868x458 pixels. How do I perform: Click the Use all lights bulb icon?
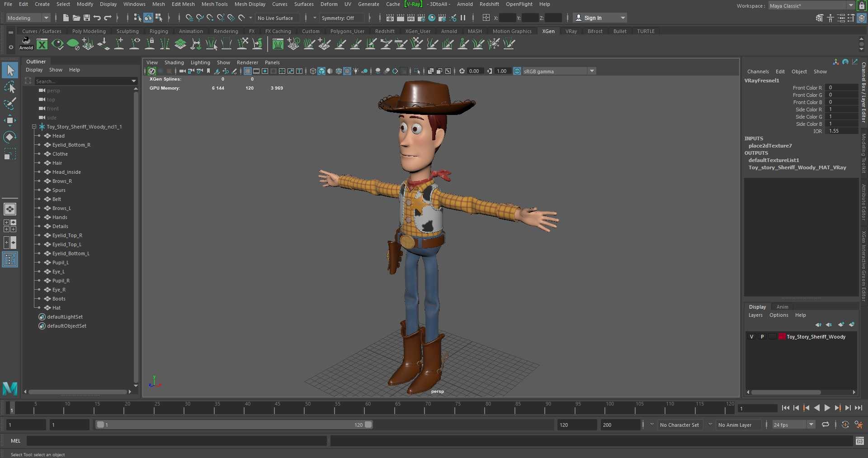pyautogui.click(x=356, y=71)
